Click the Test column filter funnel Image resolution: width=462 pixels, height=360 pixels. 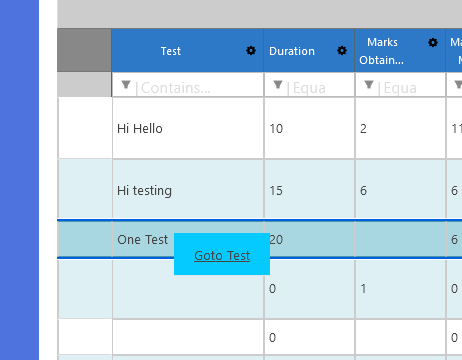click(x=126, y=85)
